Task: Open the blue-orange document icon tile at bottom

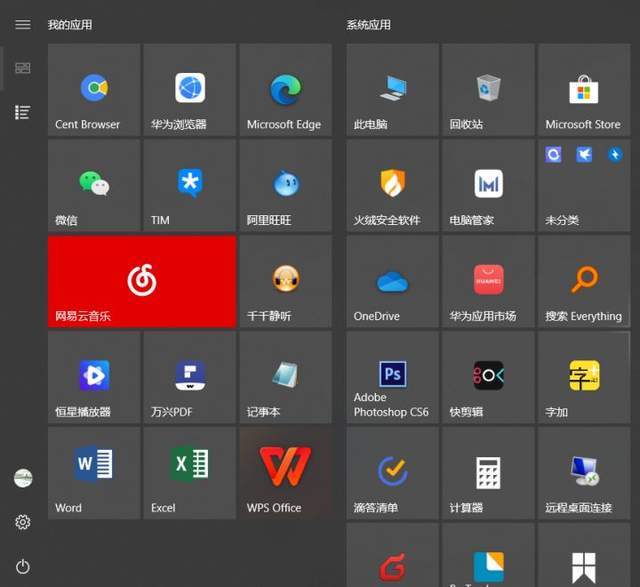Action: (x=488, y=555)
